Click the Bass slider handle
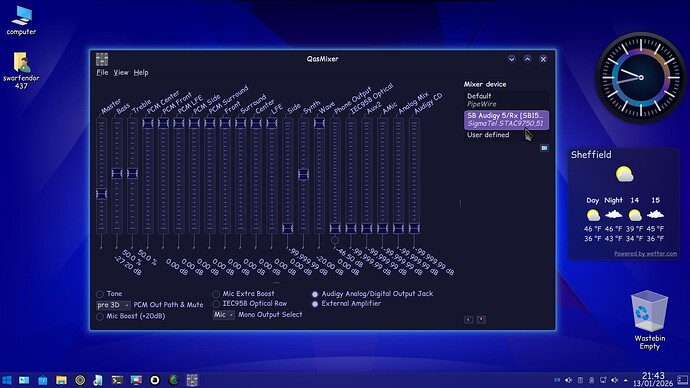 117,173
